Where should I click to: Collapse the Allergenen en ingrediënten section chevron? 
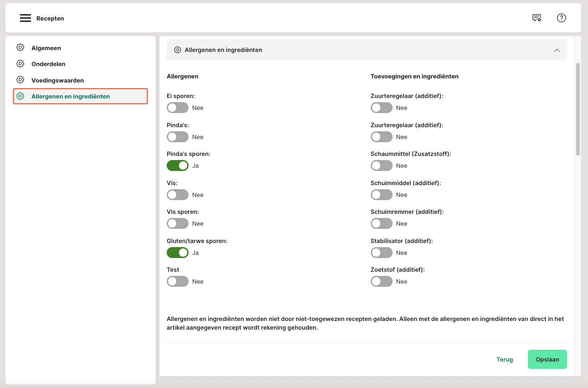[557, 50]
